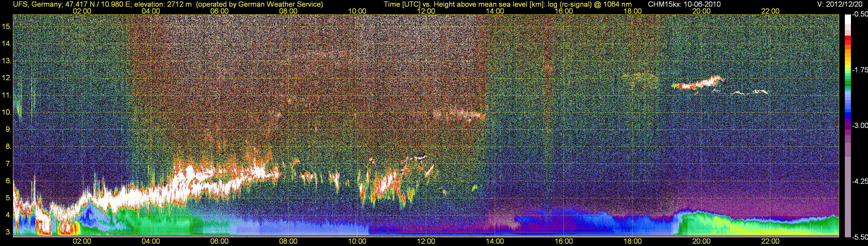Click the "06:00" label on the top time axis

219,11
